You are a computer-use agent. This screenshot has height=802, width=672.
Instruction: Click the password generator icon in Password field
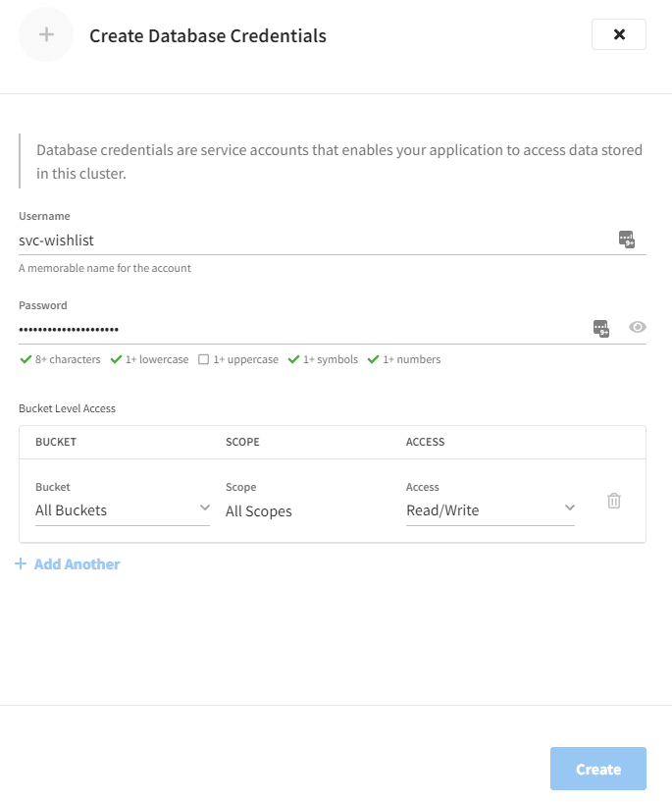(x=600, y=328)
